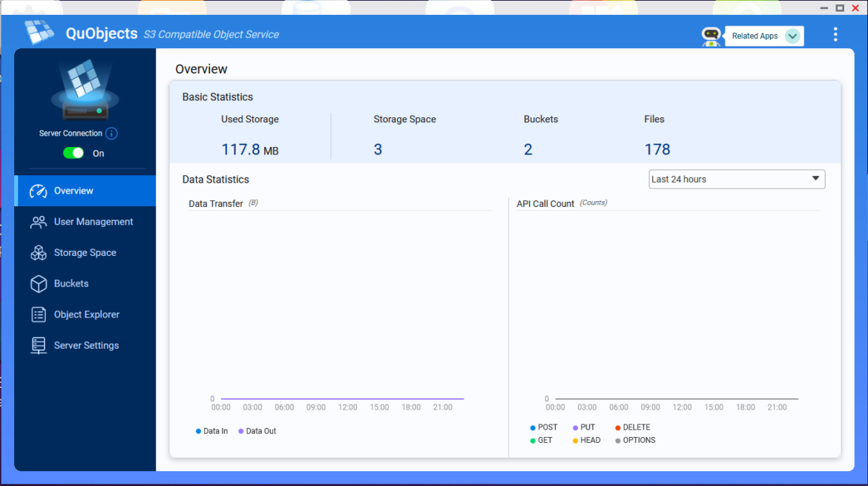This screenshot has height=486, width=868.
Task: Click the Server Connection info icon
Action: tap(111, 134)
